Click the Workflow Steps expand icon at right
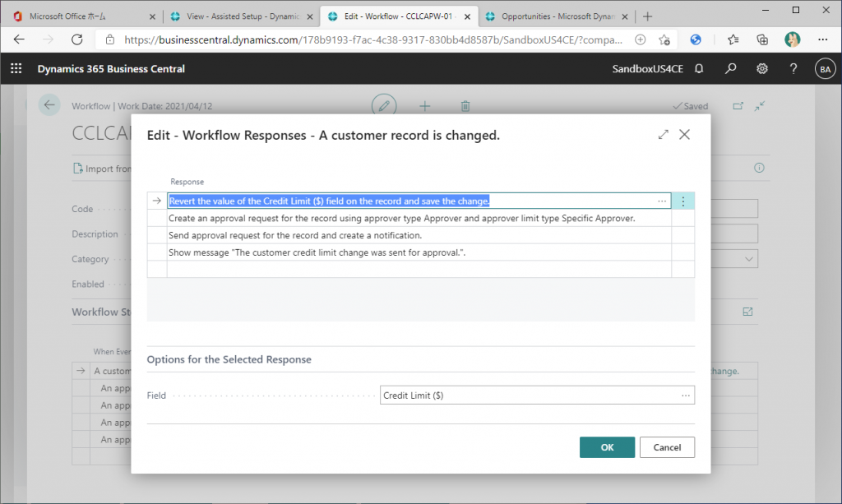842x504 pixels. [747, 312]
